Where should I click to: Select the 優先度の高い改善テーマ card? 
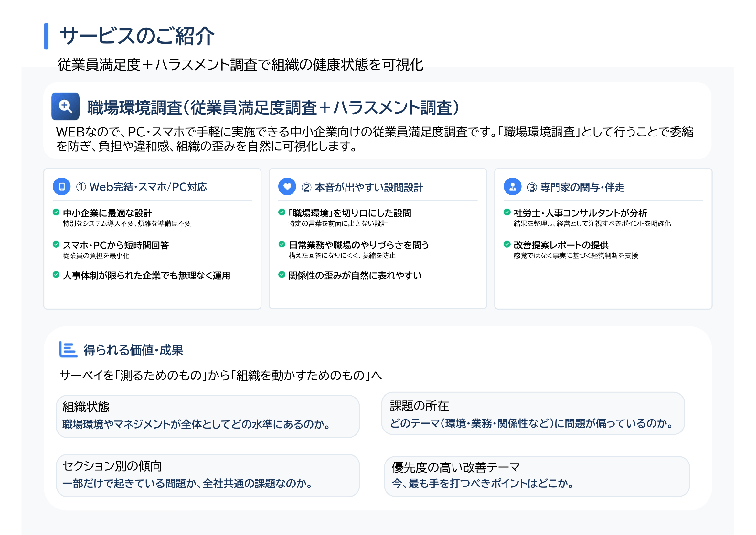(537, 476)
